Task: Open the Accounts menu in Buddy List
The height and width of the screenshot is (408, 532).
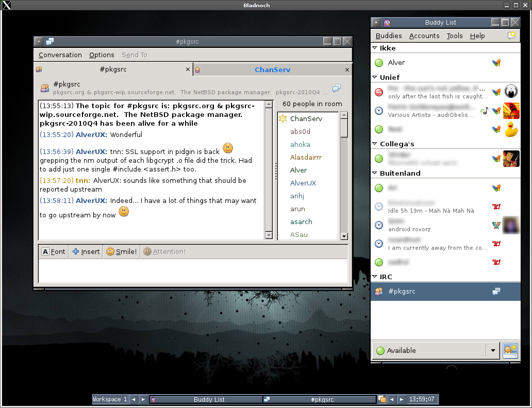Action: coord(424,36)
